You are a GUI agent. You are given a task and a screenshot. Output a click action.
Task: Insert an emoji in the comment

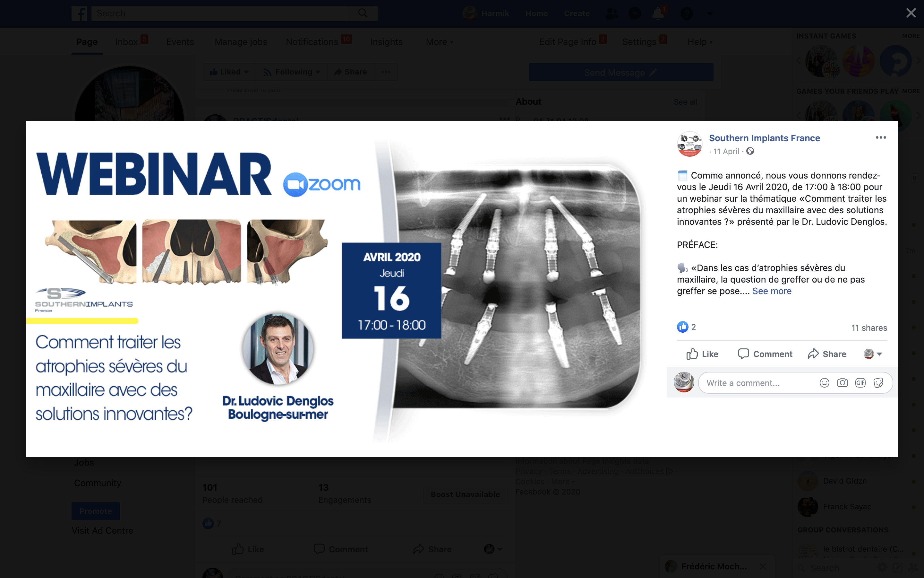(824, 383)
